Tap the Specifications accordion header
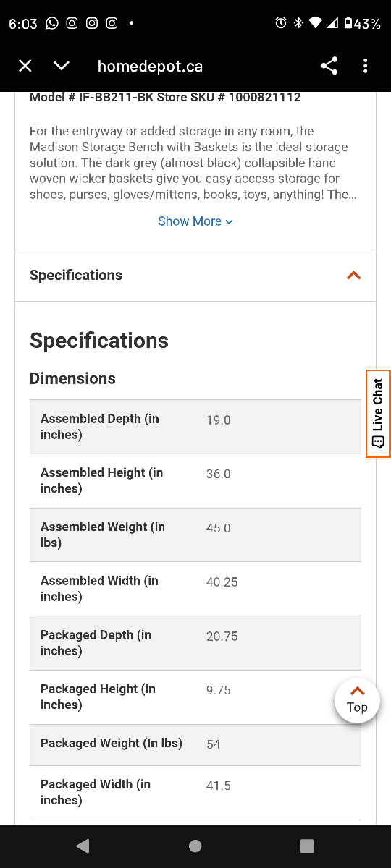The height and width of the screenshot is (868, 391). (x=195, y=276)
